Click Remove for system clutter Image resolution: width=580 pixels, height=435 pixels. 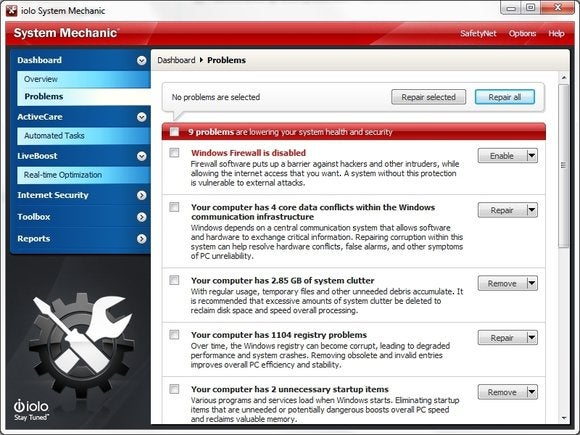pos(502,283)
